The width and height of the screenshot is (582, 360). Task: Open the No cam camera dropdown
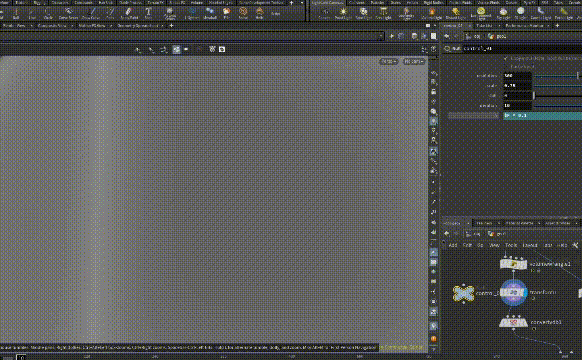(414, 62)
